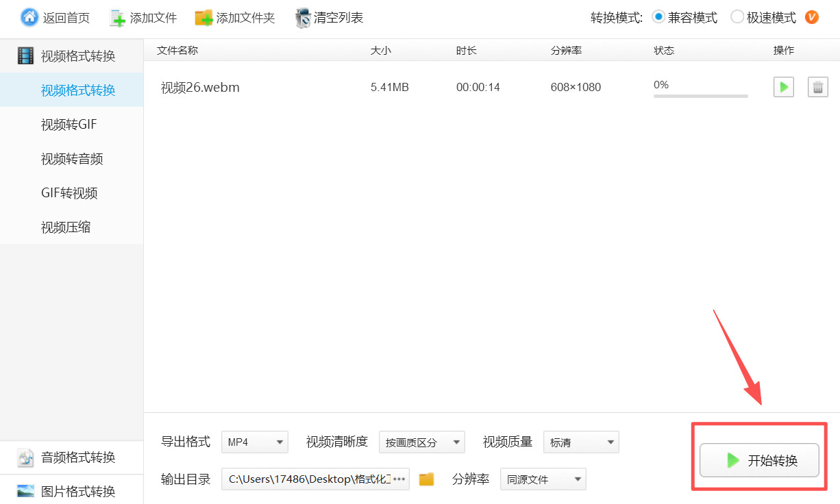The image size is (840, 504).
Task: Click the 操作 column header
Action: [784, 50]
